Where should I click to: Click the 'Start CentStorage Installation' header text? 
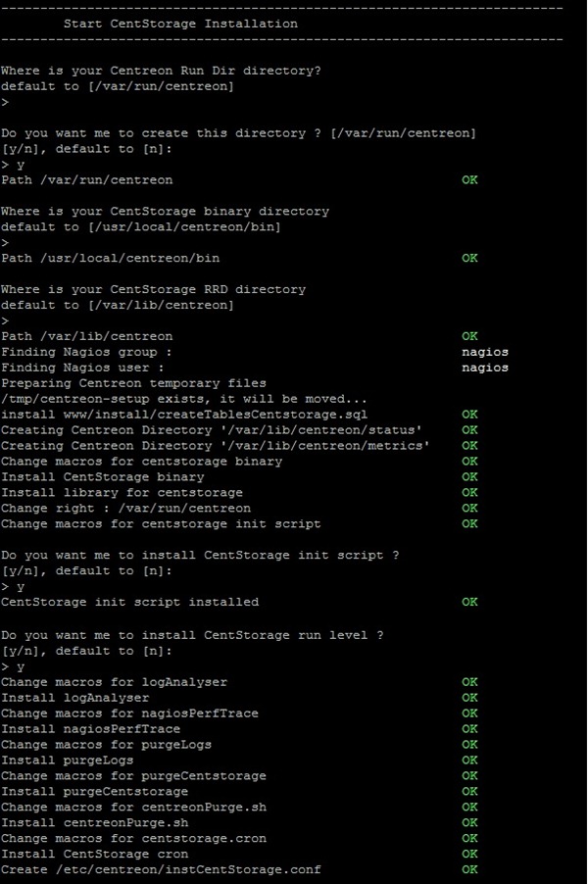tap(180, 24)
